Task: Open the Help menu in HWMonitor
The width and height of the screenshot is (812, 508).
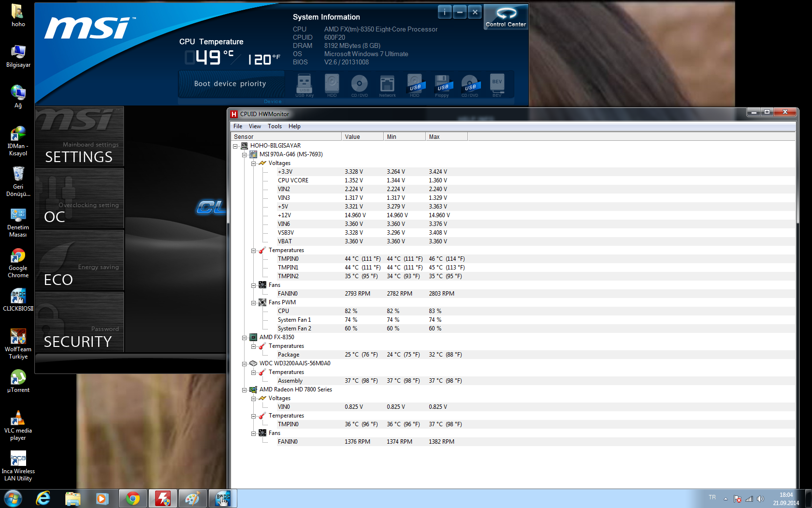Action: (294, 126)
